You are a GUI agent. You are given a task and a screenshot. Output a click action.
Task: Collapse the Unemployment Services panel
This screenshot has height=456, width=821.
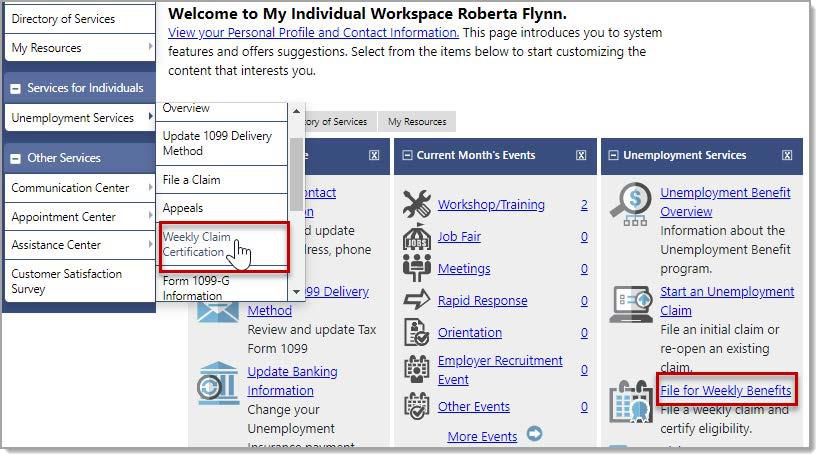tap(614, 155)
